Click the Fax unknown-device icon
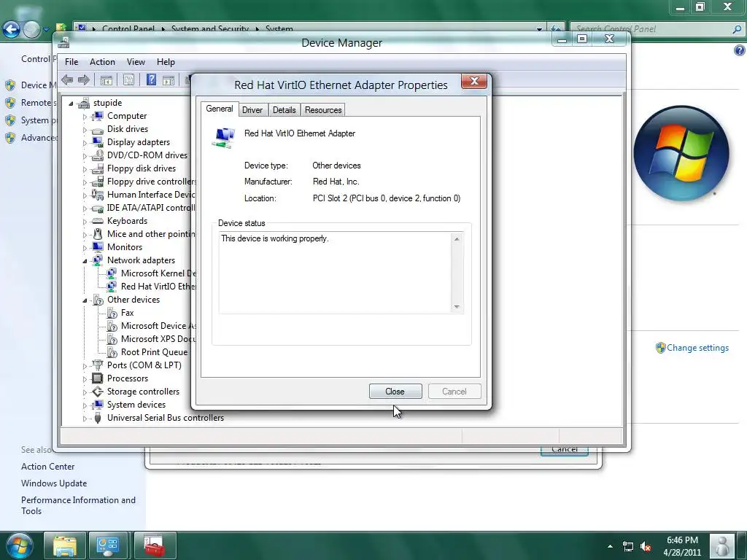The image size is (747, 560). (112, 313)
